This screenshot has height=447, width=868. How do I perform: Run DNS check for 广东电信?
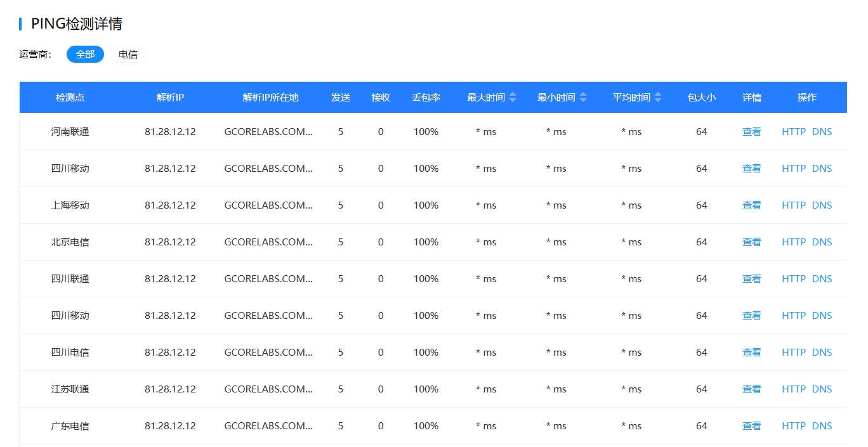[822, 425]
